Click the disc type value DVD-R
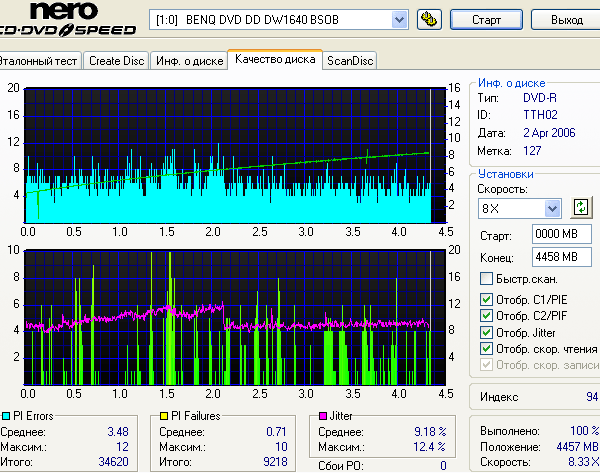 coord(540,98)
